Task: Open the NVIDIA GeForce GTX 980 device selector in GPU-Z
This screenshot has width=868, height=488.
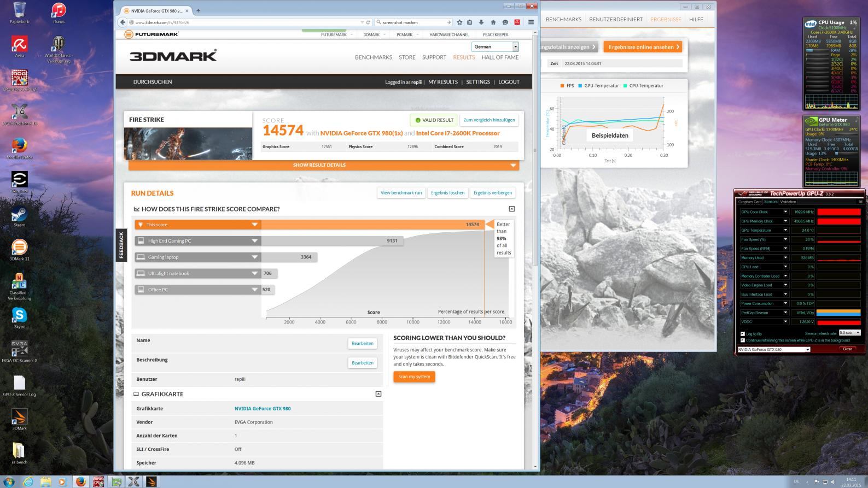Action: [x=773, y=349]
